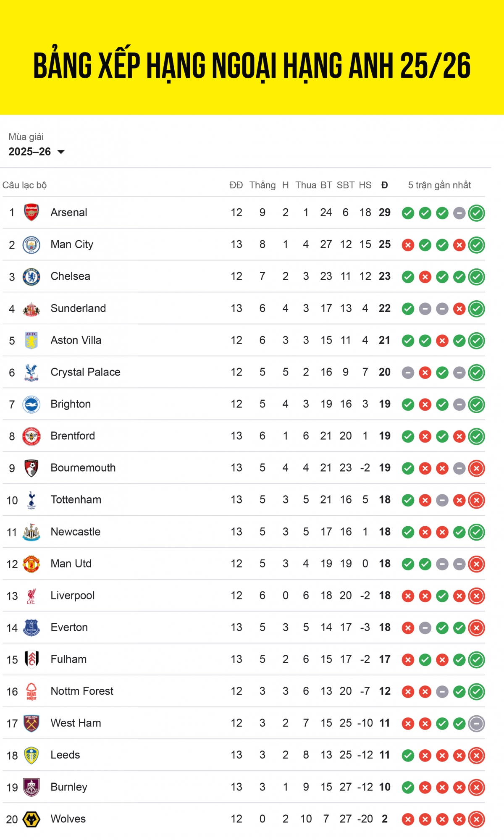The height and width of the screenshot is (840, 504).
Task: Click the Newcastle club crest
Action: (31, 532)
